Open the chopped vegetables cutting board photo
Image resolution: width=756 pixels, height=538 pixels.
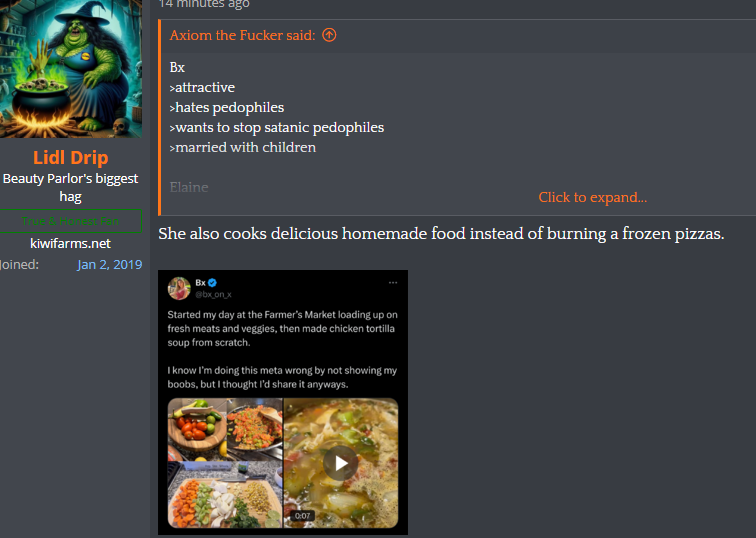pos(225,495)
